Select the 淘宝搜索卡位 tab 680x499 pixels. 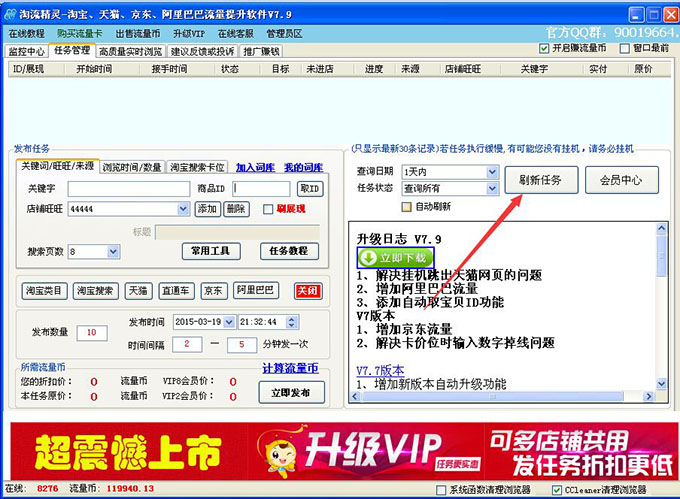coord(197,167)
